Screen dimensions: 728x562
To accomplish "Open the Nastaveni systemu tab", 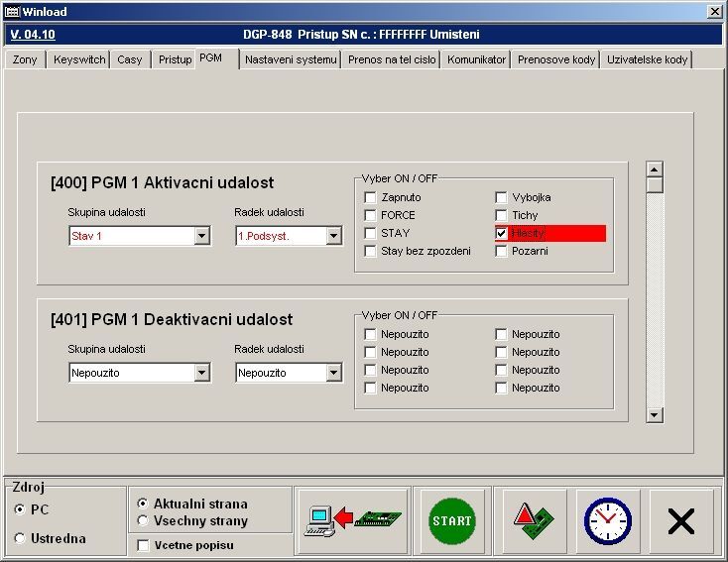I will click(291, 59).
